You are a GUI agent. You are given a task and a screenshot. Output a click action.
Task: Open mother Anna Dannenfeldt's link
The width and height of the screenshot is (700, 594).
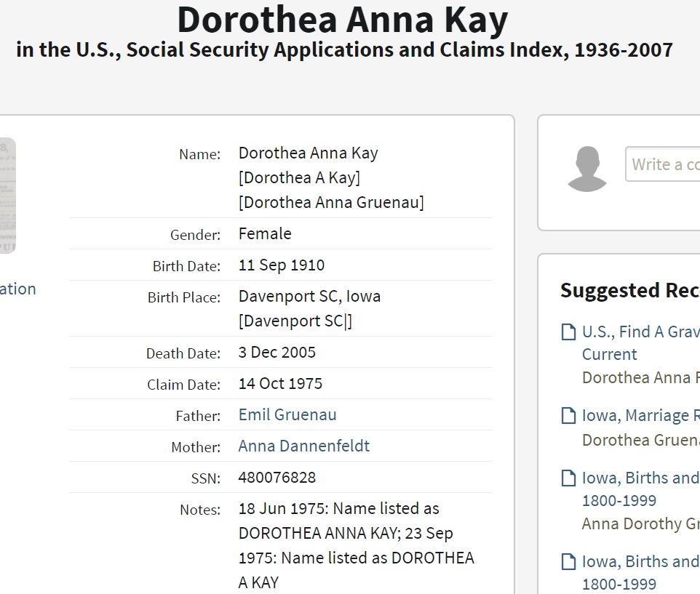click(x=303, y=446)
